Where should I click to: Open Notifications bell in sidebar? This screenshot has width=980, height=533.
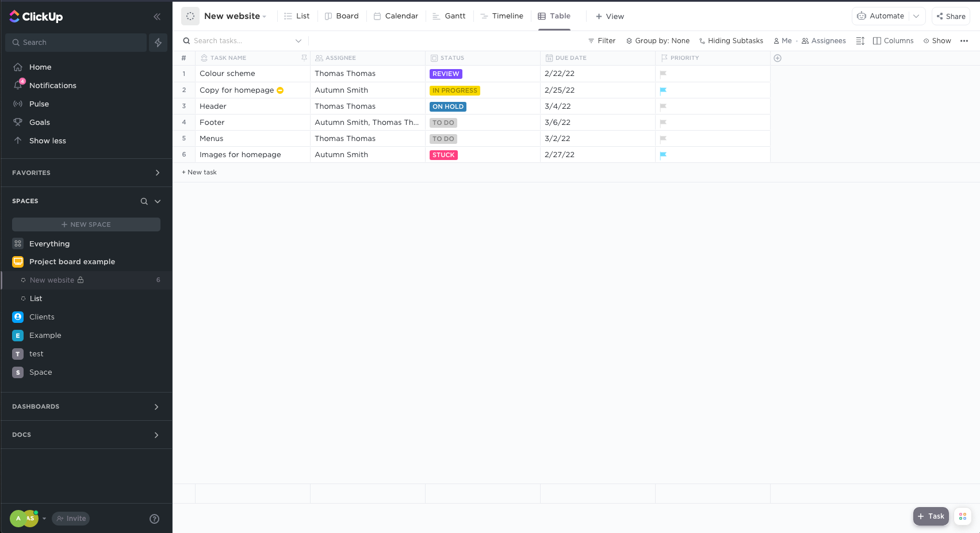click(x=18, y=85)
